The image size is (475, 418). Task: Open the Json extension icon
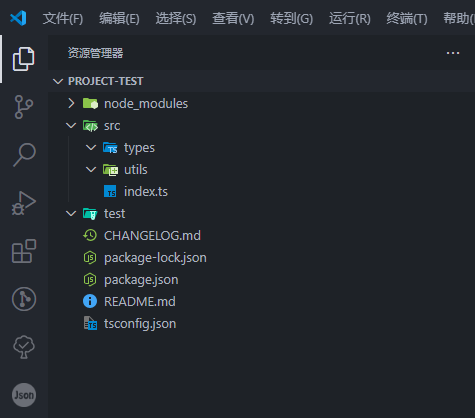pos(24,395)
